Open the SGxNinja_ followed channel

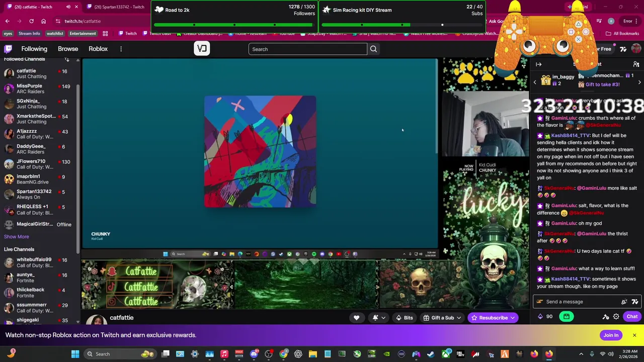click(39, 104)
